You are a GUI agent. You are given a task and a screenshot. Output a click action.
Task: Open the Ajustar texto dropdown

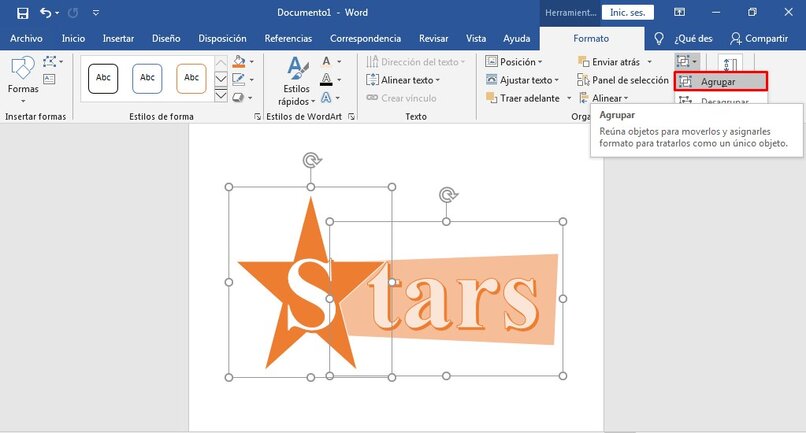click(x=522, y=80)
